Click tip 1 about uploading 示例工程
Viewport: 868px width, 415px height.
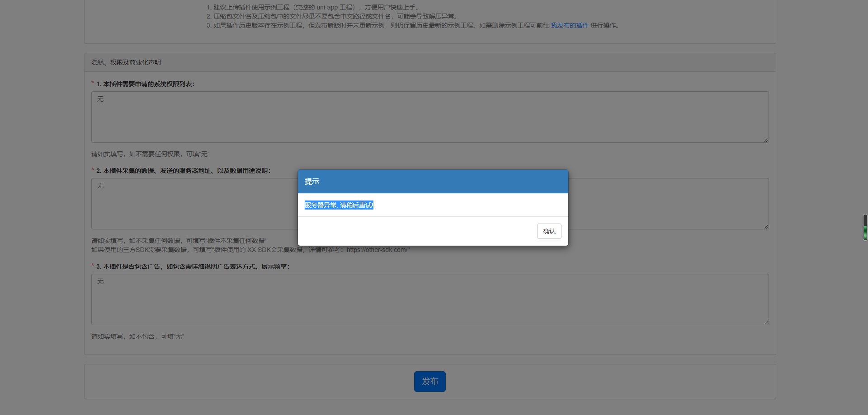point(313,7)
